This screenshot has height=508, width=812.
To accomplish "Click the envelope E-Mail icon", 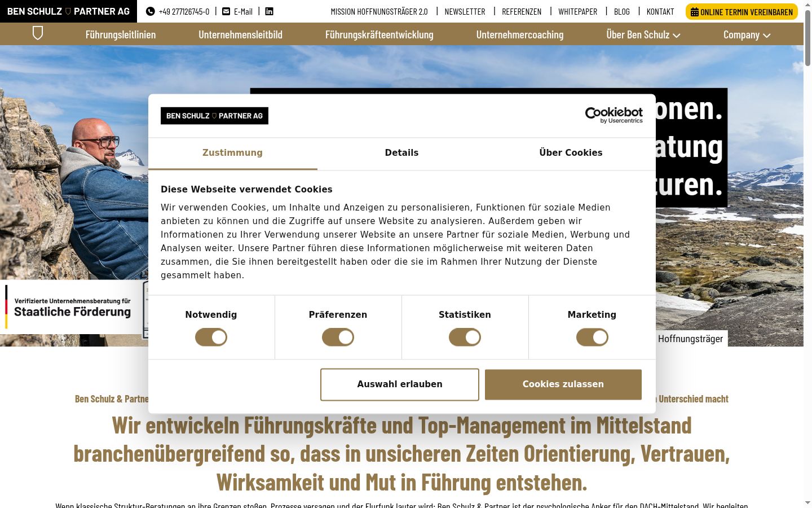I will (x=226, y=11).
